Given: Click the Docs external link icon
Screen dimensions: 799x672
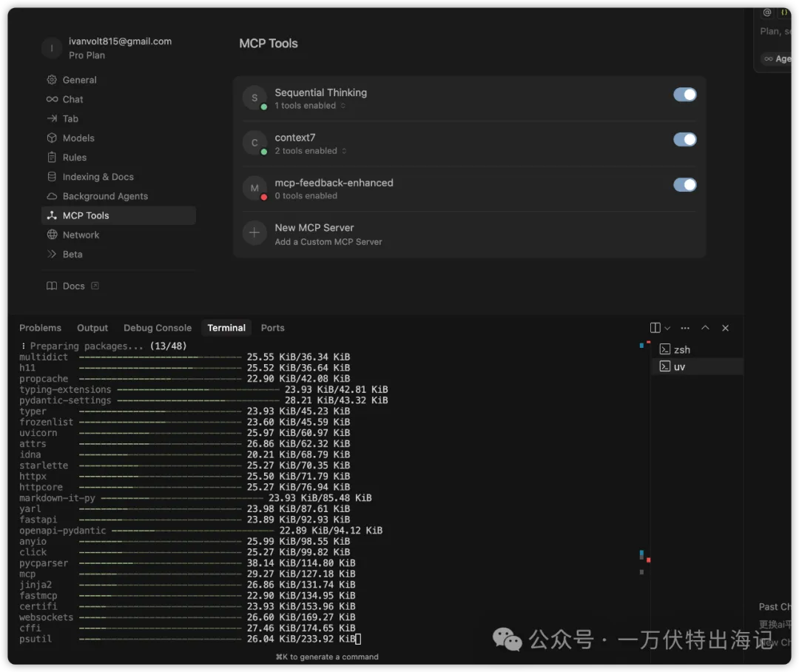Looking at the screenshot, I should 95,286.
